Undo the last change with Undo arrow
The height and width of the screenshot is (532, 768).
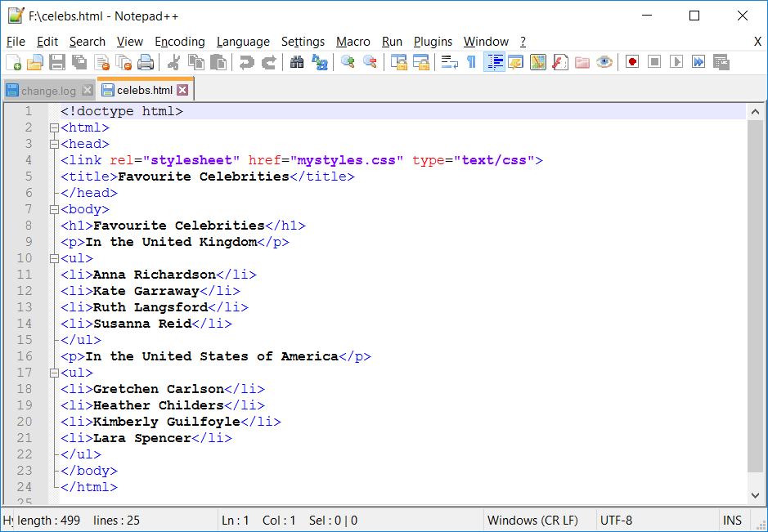pyautogui.click(x=247, y=63)
